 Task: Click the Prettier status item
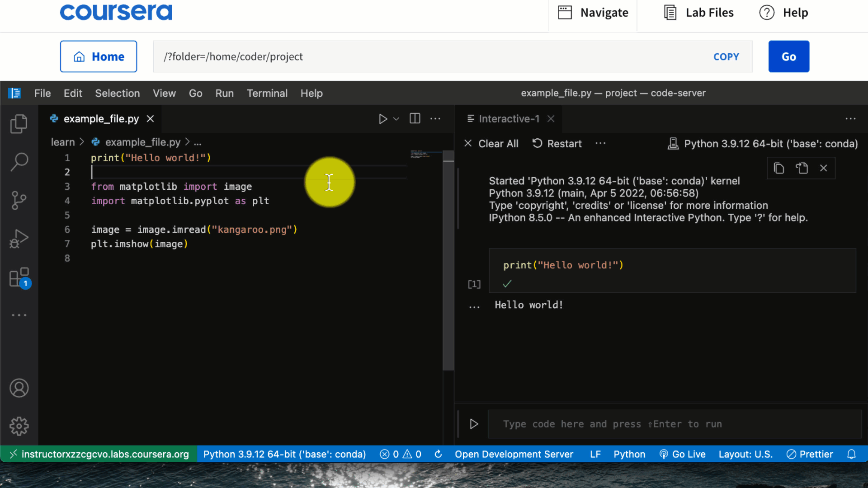click(x=810, y=454)
